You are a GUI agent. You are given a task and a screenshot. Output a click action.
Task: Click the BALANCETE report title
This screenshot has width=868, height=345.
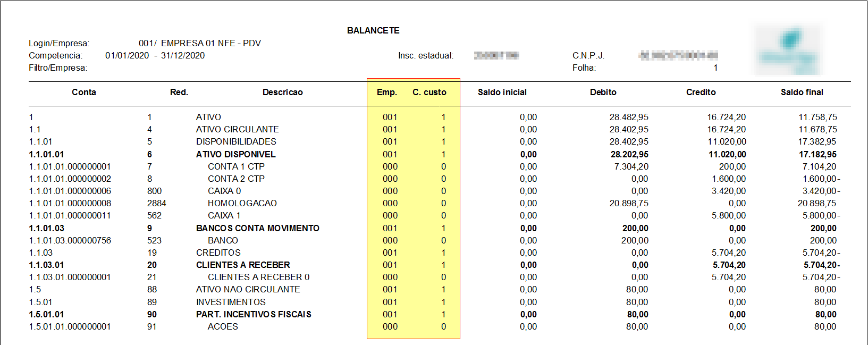[x=373, y=31]
